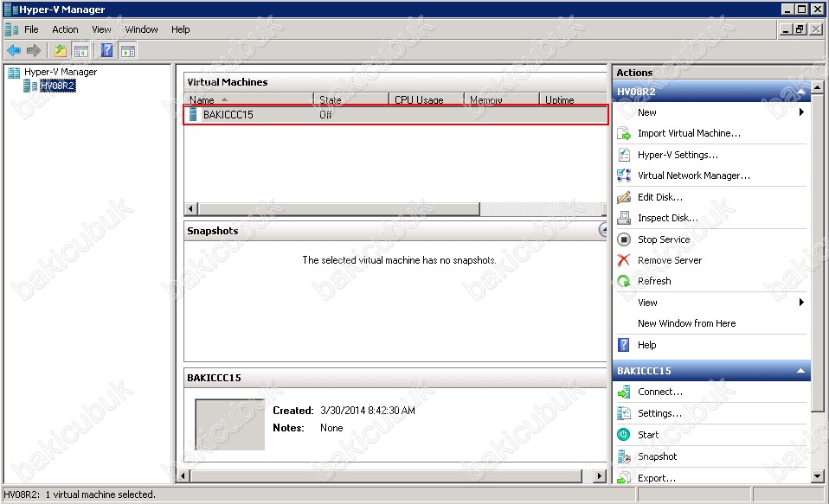Screen dimensions: 829x504
Task: Click New Window from Here action
Action: point(686,323)
